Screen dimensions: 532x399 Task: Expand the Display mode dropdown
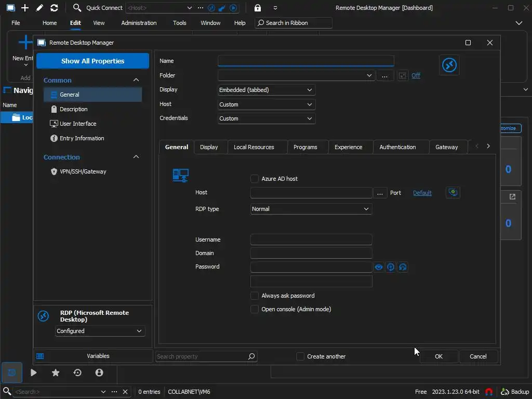click(x=266, y=90)
